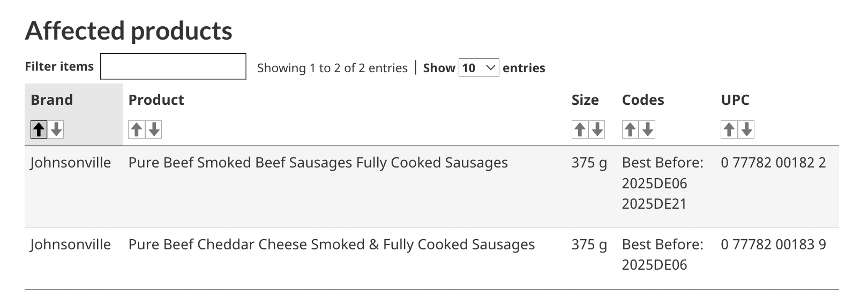The width and height of the screenshot is (868, 305).
Task: Open the Show entries dropdown
Action: pos(479,68)
